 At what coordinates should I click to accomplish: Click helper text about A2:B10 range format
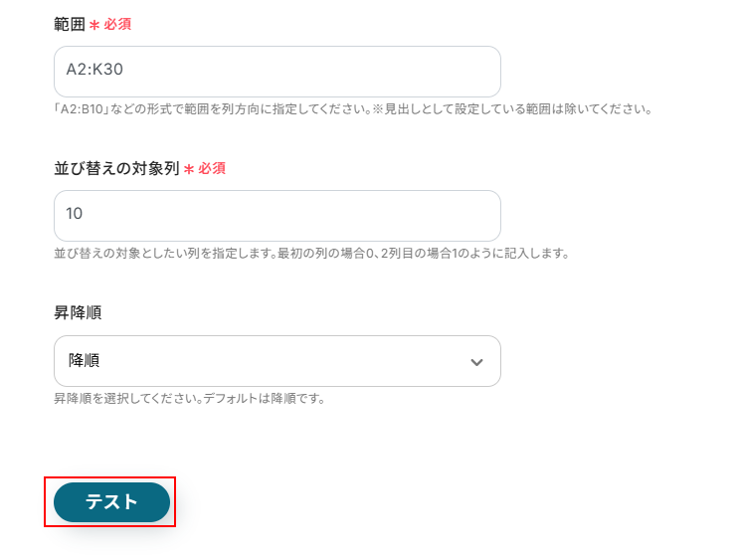click(353, 108)
